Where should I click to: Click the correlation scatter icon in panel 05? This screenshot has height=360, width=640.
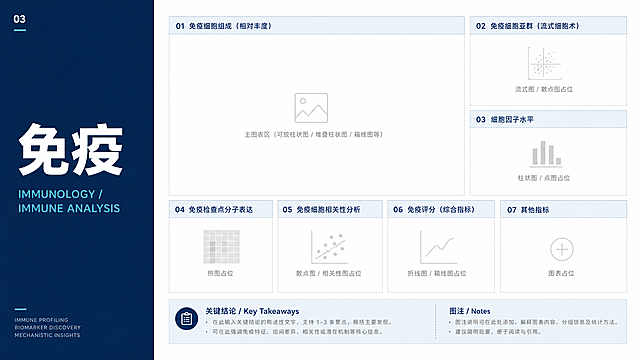tap(329, 247)
